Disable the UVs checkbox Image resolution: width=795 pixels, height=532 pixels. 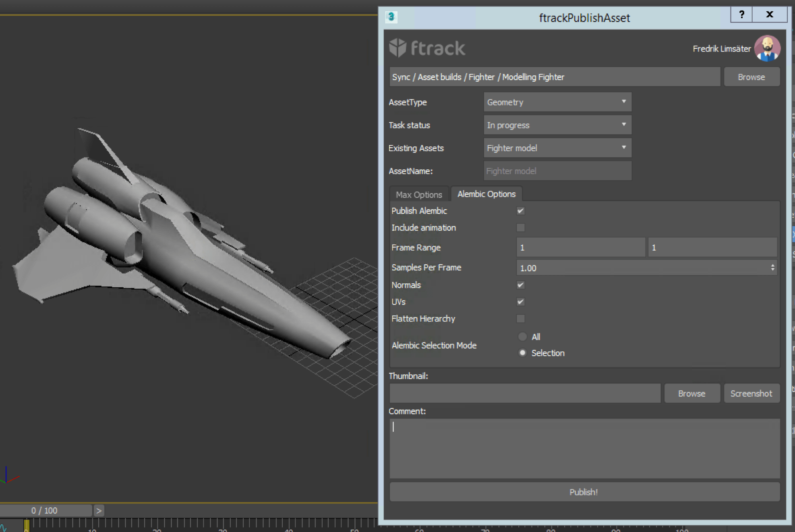click(x=521, y=302)
